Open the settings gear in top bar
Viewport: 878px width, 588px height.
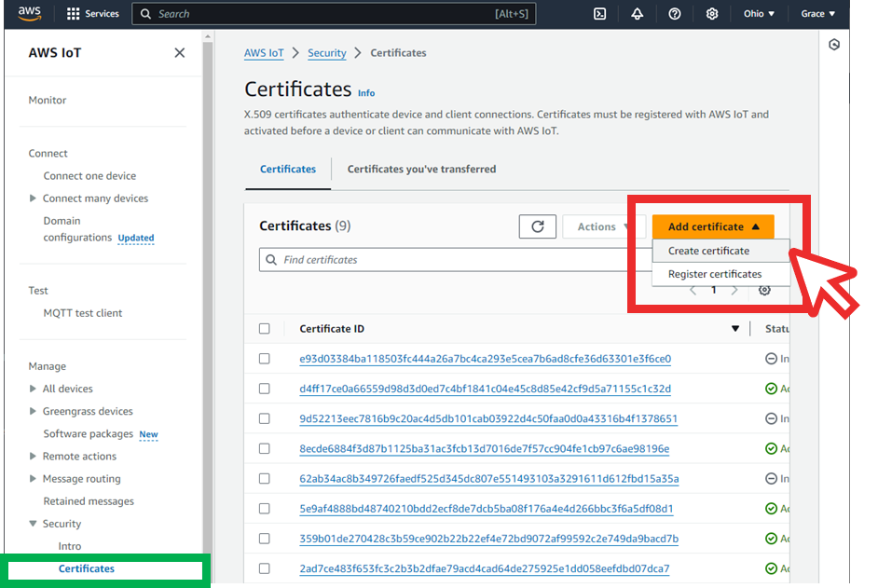(712, 14)
